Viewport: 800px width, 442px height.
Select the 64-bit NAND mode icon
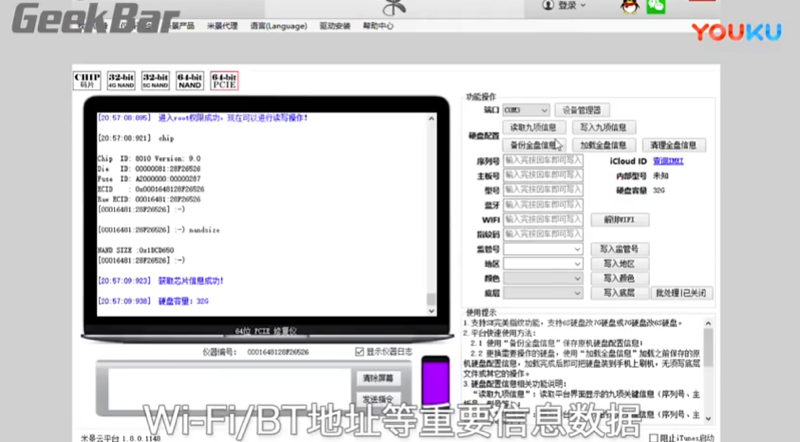(189, 79)
